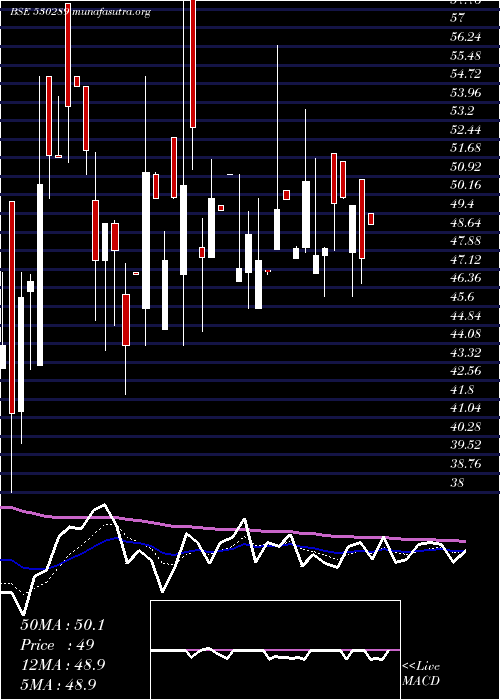Click the 56.24 price axis label
Viewport: 500px width, 700px height.
coord(465,37)
